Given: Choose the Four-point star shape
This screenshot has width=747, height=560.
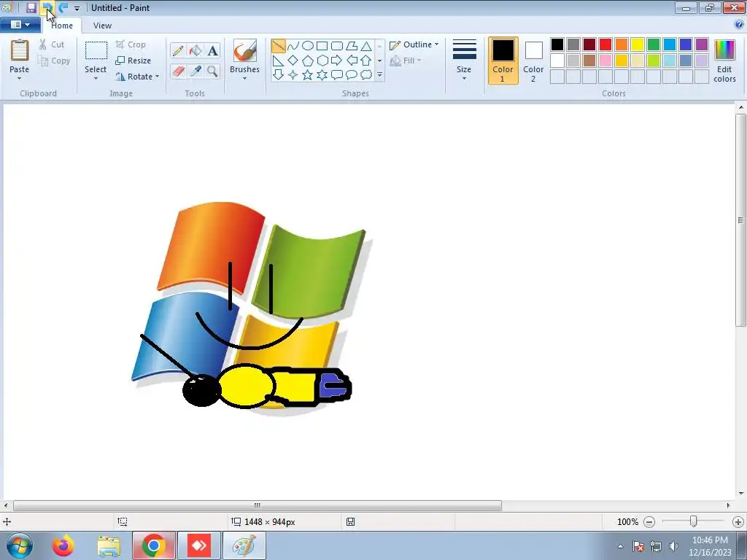Looking at the screenshot, I should pos(293,75).
